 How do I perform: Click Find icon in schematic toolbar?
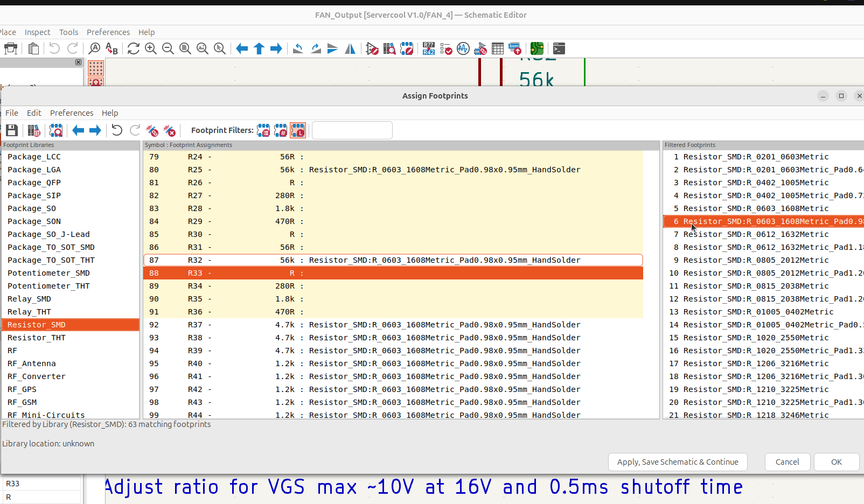tap(94, 49)
